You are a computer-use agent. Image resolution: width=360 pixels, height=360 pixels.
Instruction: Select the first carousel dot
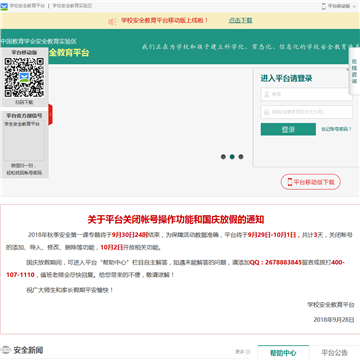click(x=223, y=157)
